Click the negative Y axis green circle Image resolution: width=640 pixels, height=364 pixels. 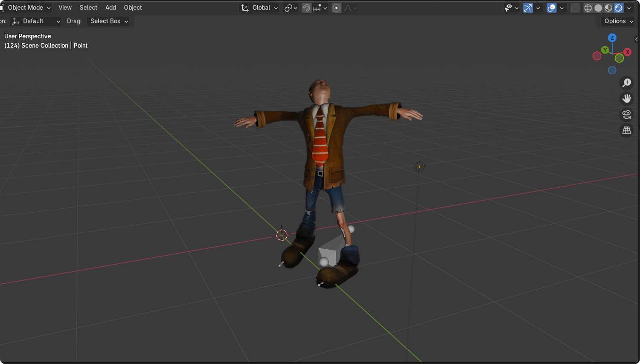pyautogui.click(x=619, y=58)
